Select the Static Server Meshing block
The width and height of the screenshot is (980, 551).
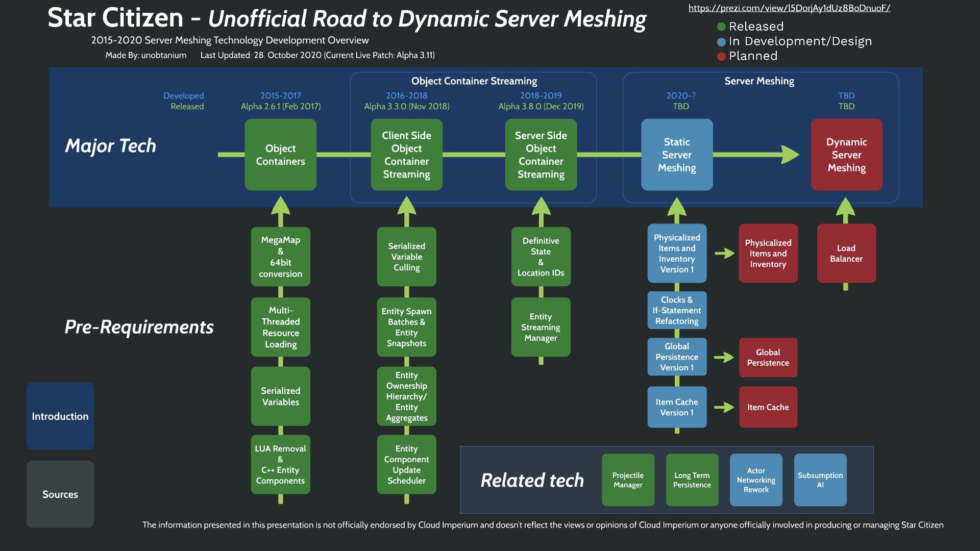click(677, 155)
